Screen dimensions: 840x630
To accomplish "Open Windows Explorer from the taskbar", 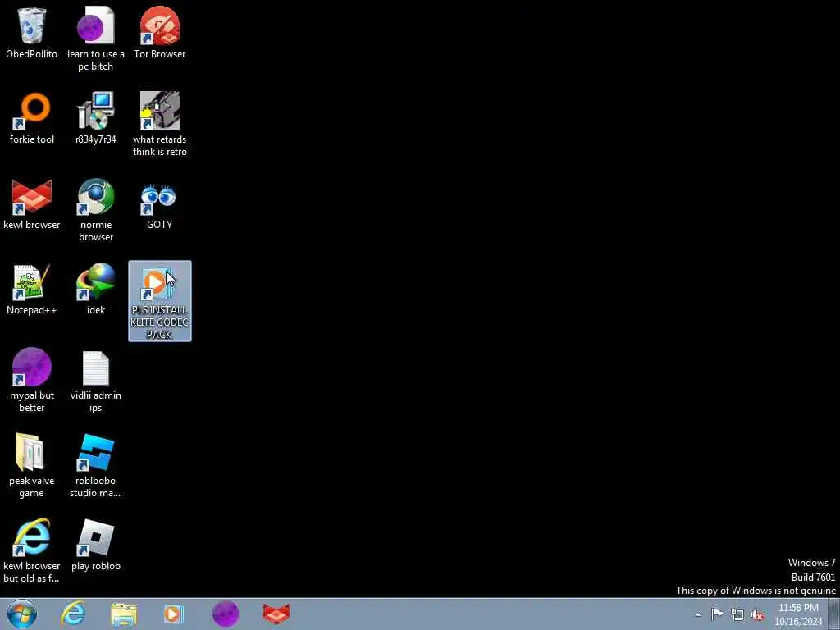I will click(124, 614).
